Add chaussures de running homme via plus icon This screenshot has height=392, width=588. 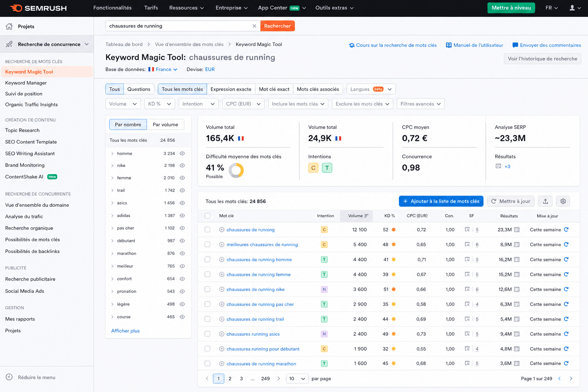222,260
